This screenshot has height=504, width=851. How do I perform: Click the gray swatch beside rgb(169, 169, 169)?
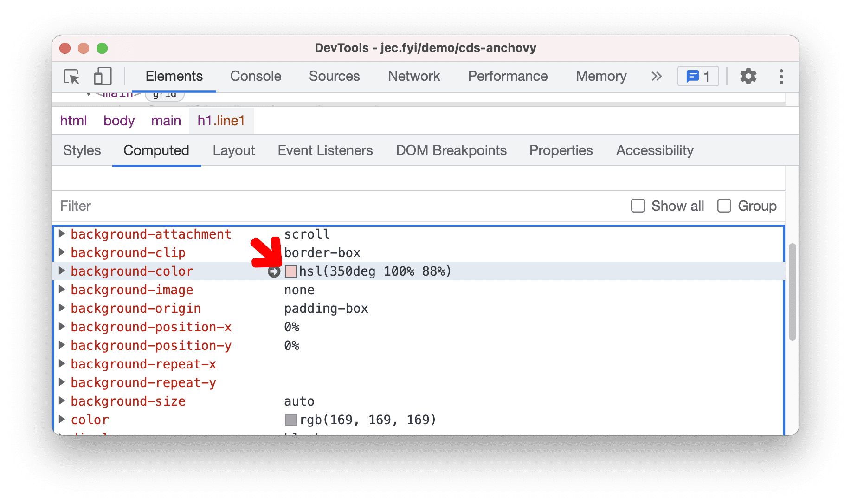290,419
